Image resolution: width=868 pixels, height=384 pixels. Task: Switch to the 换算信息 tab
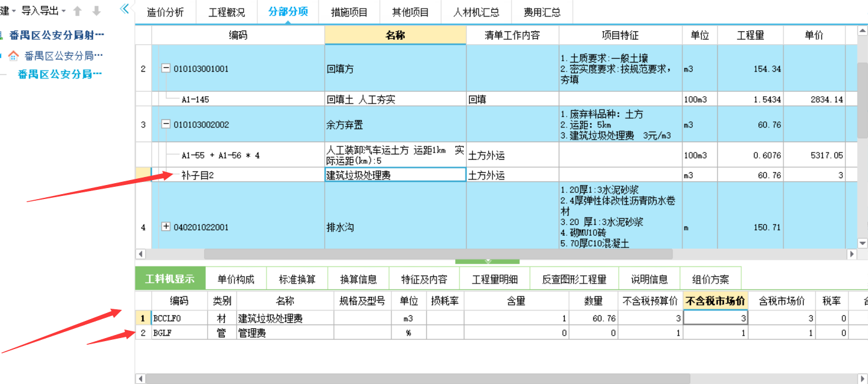coord(358,279)
